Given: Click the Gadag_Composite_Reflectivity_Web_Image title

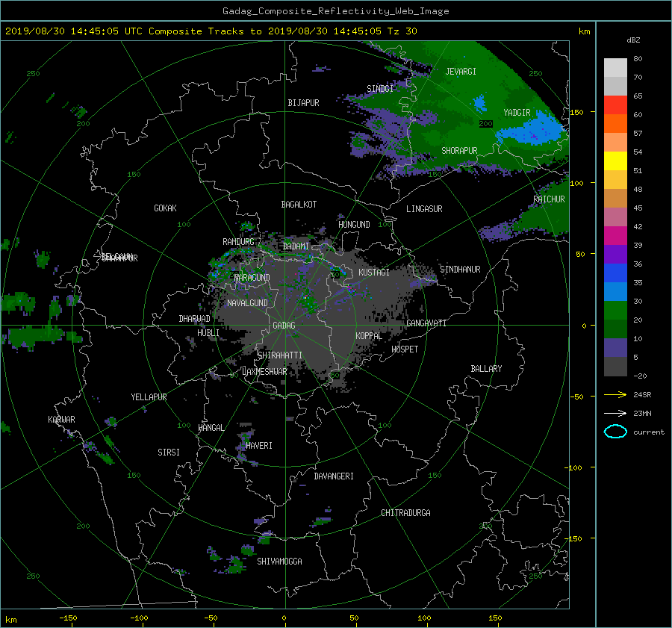Looking at the screenshot, I should pyautogui.click(x=335, y=11).
